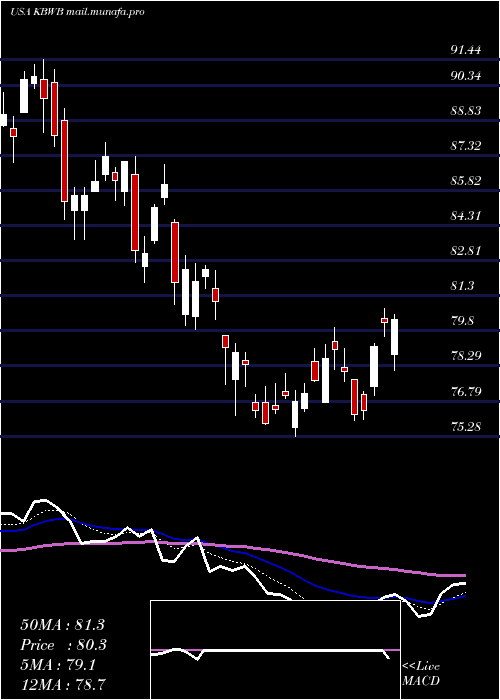This screenshot has width=500, height=700.
Task: Click the '50MA : 81.3' readout
Action: tap(62, 625)
